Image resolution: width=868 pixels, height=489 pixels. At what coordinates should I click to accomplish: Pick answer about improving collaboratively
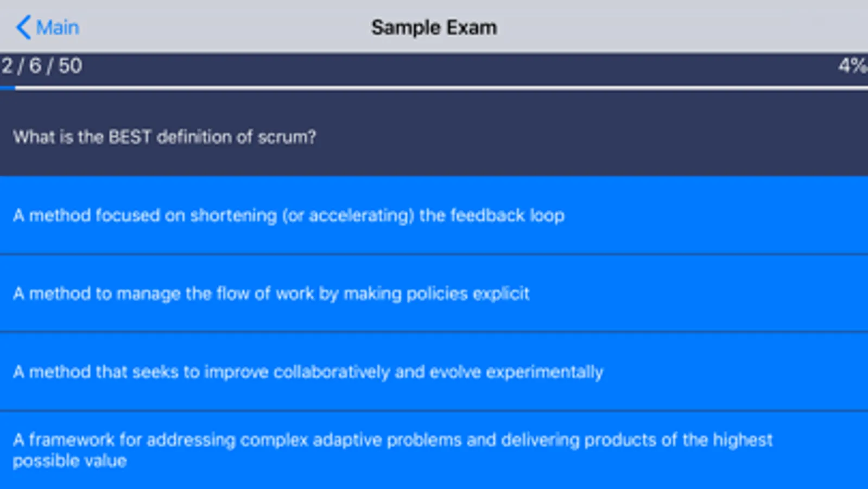coord(308,372)
